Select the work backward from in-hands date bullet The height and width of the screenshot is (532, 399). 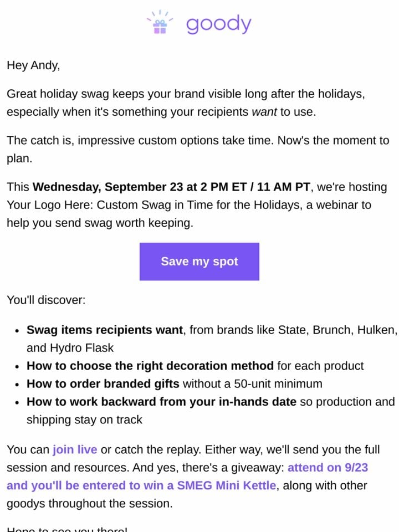coord(211,411)
